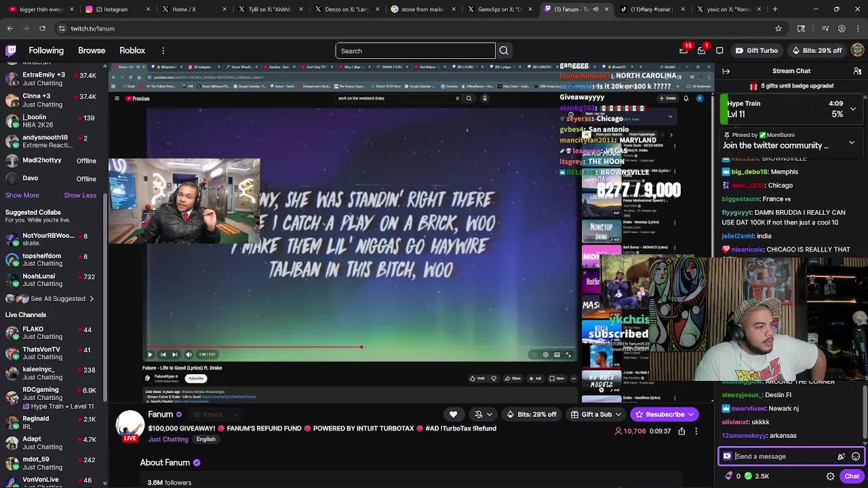Open the Just Chatting category link

pos(168,439)
